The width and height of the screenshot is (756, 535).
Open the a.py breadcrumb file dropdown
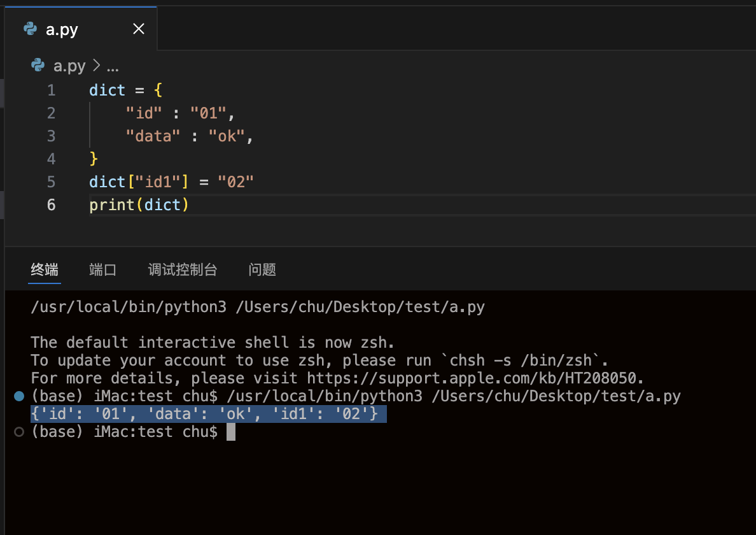pos(69,66)
